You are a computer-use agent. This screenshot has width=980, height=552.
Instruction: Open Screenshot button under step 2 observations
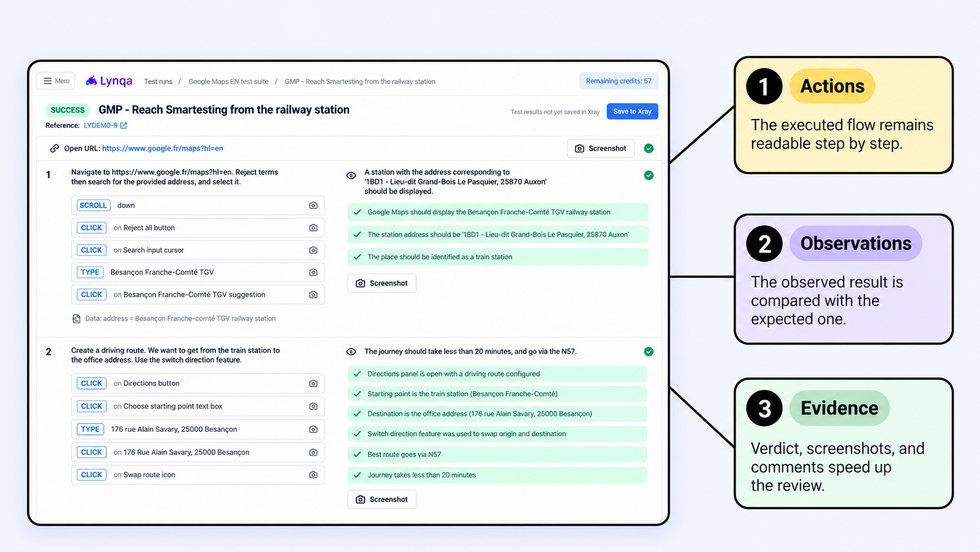(382, 499)
